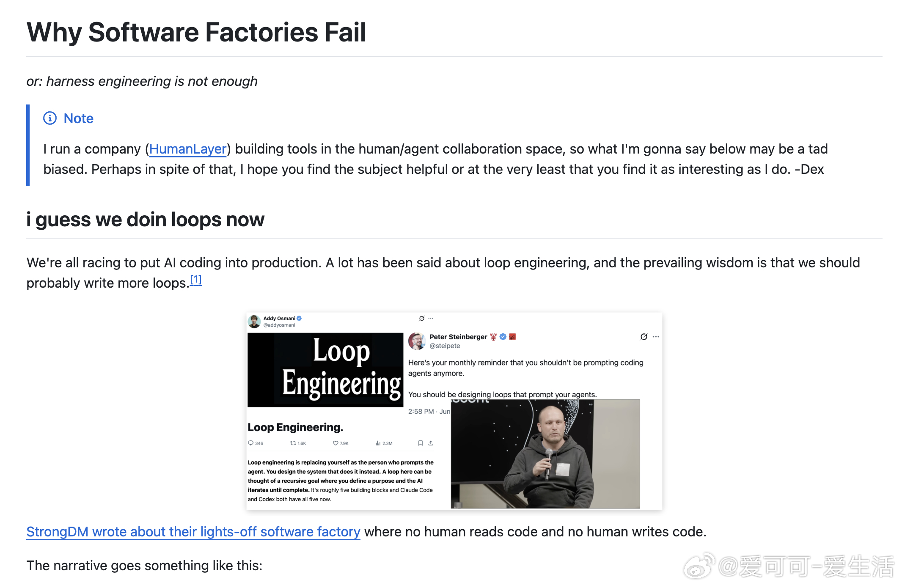Open the HumanLayer link
Image resolution: width=902 pixels, height=588 pixels.
[188, 149]
